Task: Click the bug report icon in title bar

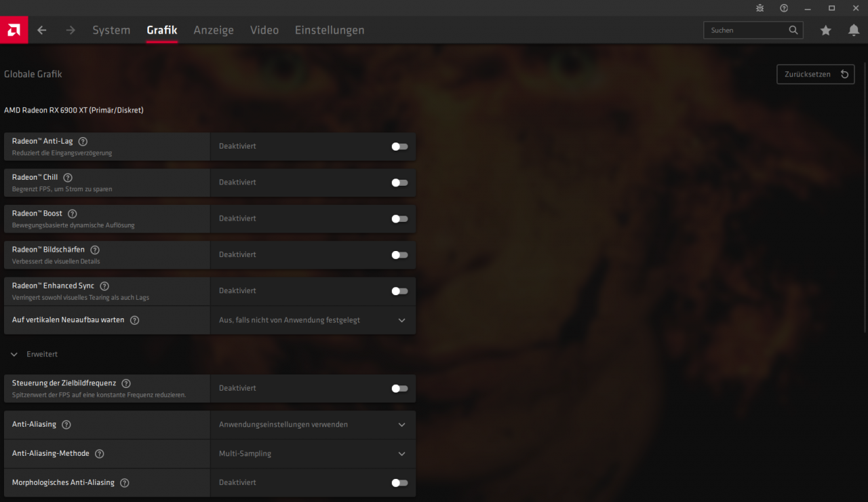Action: [x=760, y=8]
